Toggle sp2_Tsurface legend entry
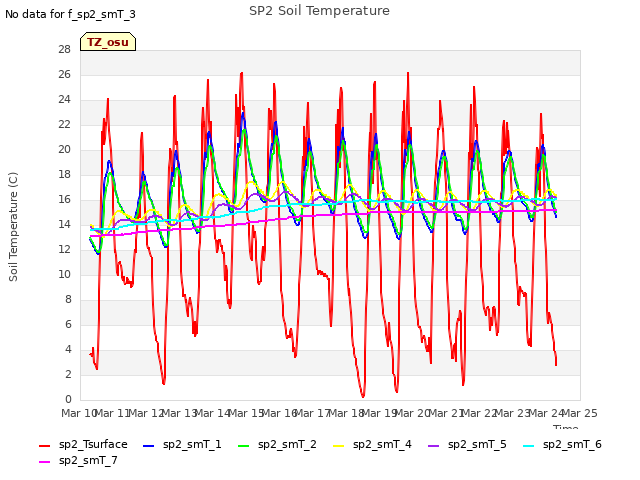Viewport: 640px width, 480px height. coord(83,444)
